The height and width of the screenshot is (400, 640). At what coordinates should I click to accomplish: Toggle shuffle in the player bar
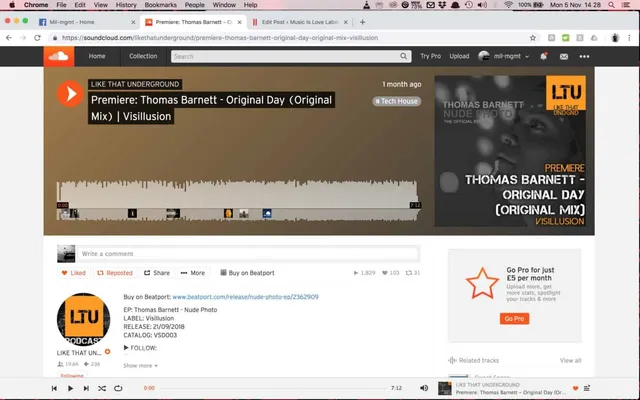click(x=102, y=388)
